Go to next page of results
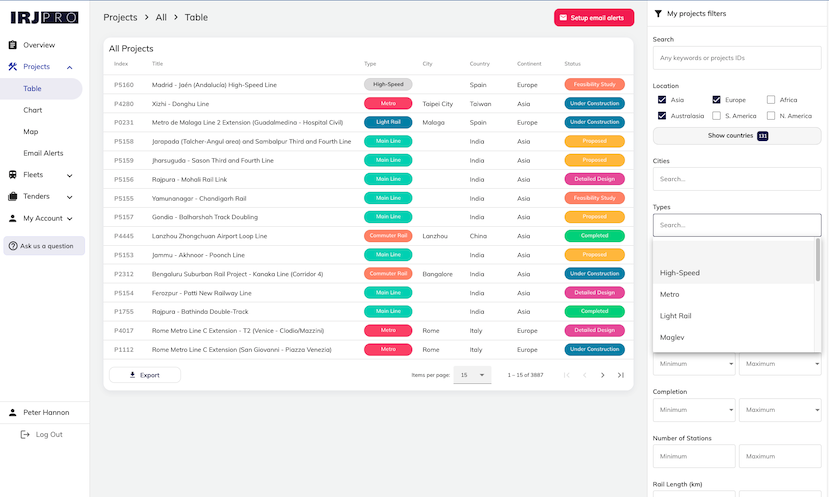829x497 pixels. [x=602, y=375]
